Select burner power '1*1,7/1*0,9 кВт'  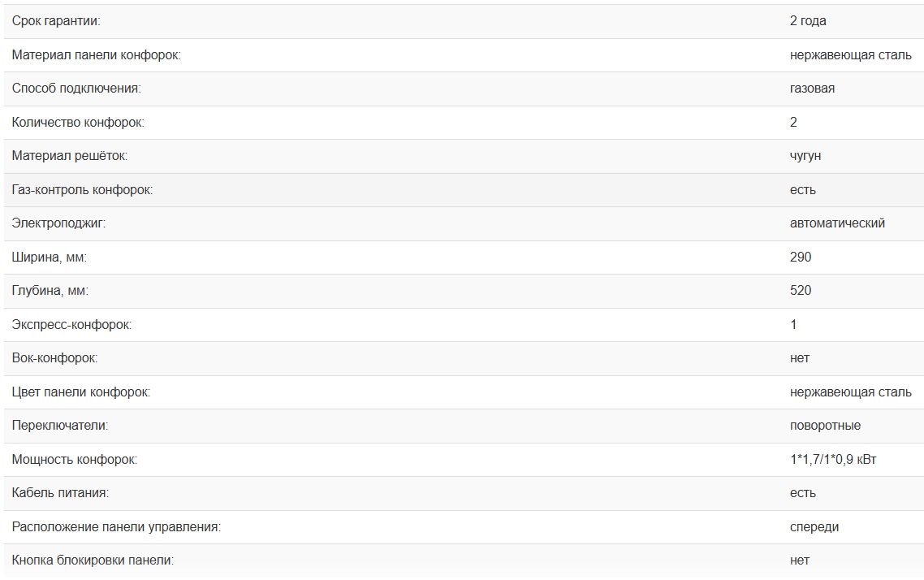tap(833, 460)
